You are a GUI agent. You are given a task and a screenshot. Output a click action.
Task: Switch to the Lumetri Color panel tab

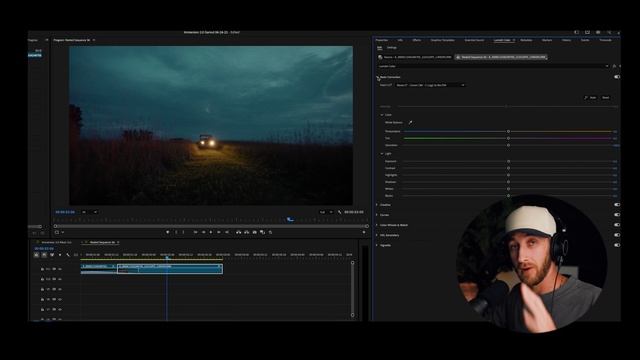tap(502, 40)
